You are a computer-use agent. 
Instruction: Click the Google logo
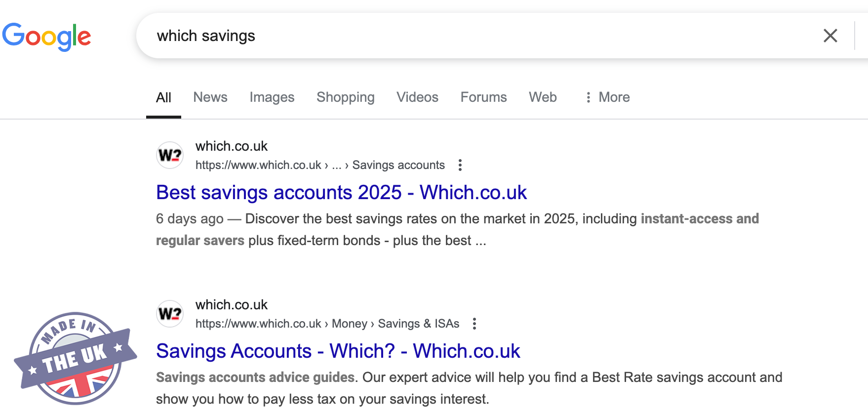pos(47,36)
